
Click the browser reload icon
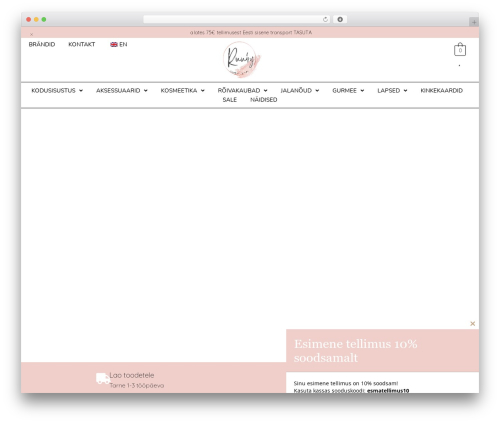tap(325, 19)
